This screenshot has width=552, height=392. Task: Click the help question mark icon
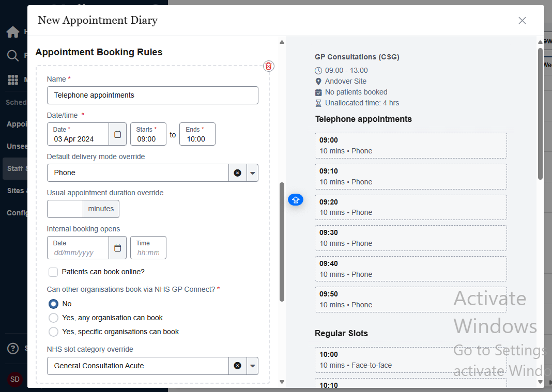13,349
